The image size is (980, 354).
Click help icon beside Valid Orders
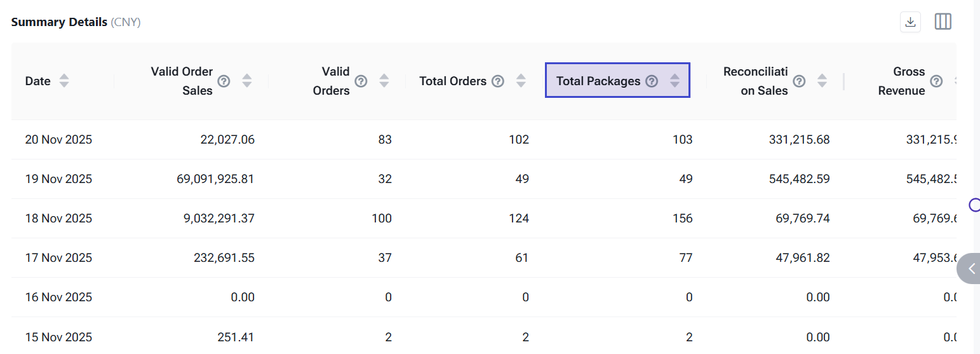click(x=361, y=81)
